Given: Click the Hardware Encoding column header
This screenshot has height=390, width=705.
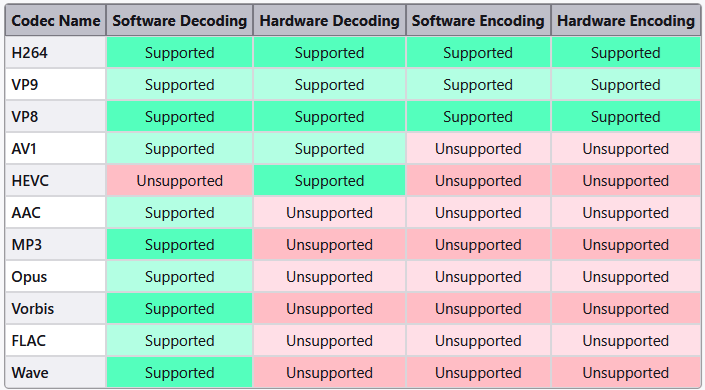Looking at the screenshot, I should [625, 21].
